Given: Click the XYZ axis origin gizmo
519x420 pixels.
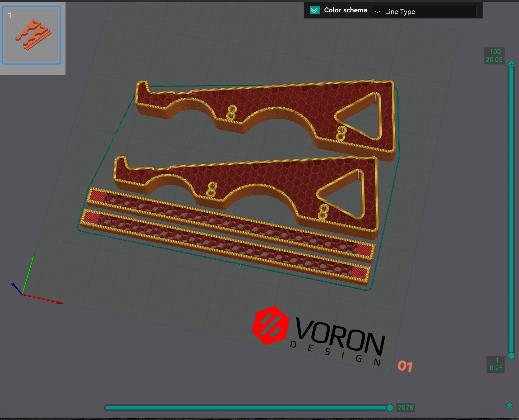Looking at the screenshot, I should [x=23, y=294].
